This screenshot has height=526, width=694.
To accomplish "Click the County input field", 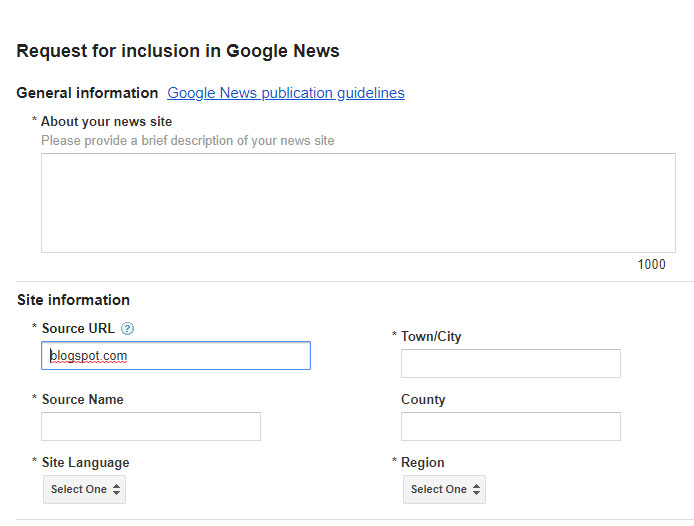I will pos(511,426).
